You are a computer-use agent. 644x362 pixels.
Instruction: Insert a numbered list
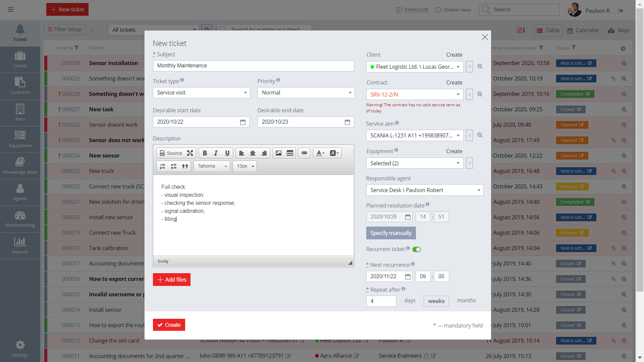[162, 166]
